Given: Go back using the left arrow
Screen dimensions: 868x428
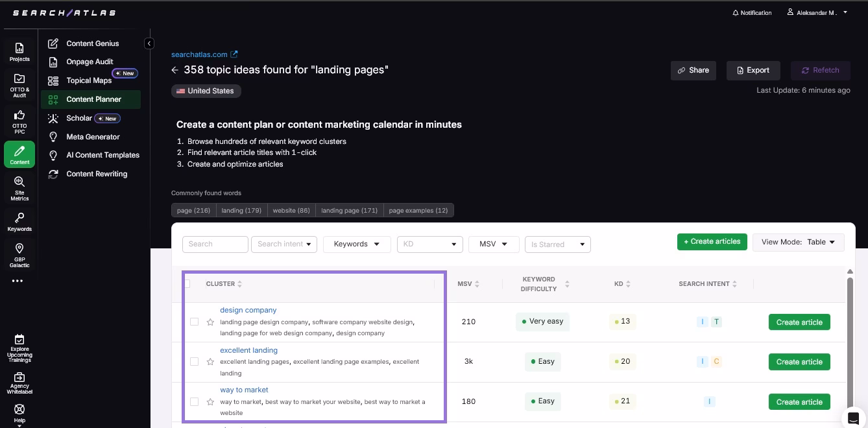Looking at the screenshot, I should pyautogui.click(x=175, y=70).
